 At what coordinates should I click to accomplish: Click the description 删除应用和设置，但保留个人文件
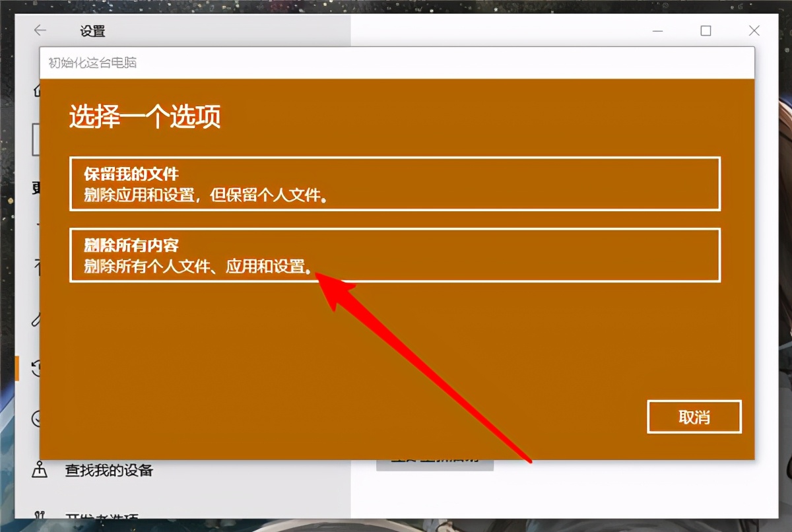[x=205, y=196]
